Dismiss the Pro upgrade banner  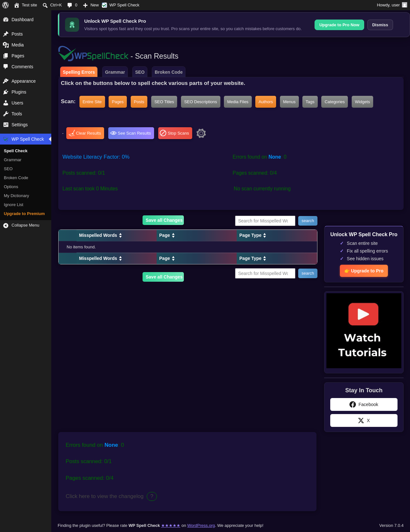point(380,25)
